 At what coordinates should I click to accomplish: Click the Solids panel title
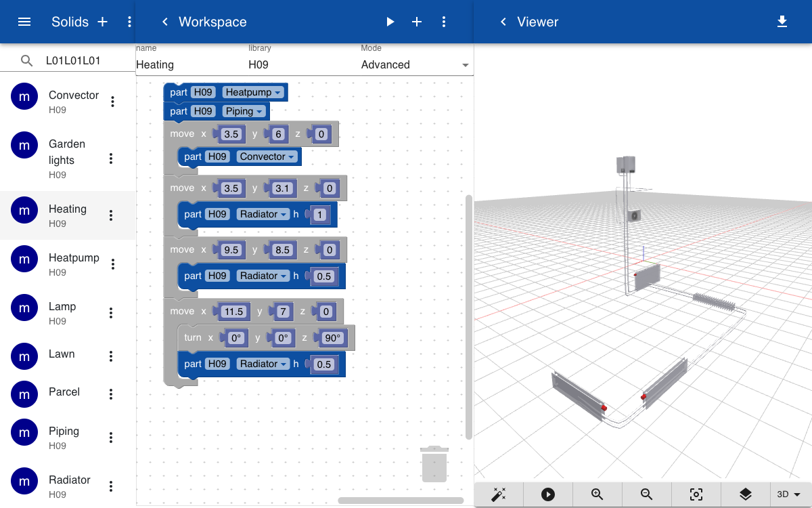click(x=70, y=22)
